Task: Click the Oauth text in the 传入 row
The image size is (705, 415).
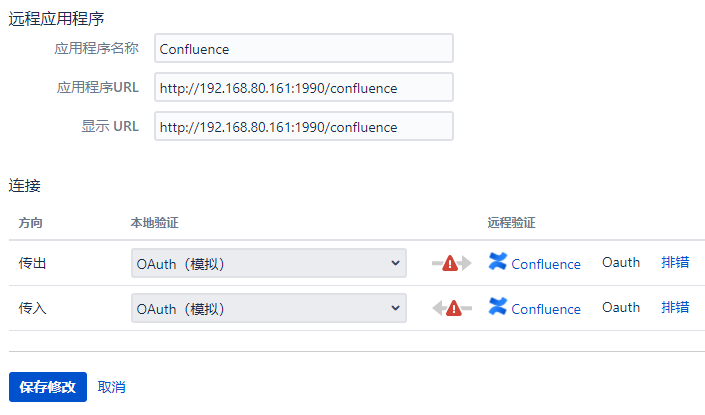Action: click(x=621, y=308)
